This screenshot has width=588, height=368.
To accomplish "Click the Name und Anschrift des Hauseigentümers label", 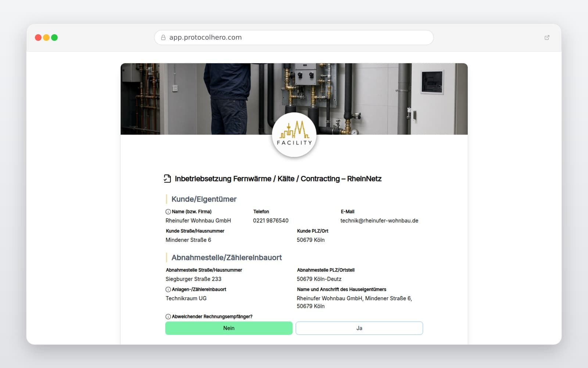I will (x=342, y=289).
